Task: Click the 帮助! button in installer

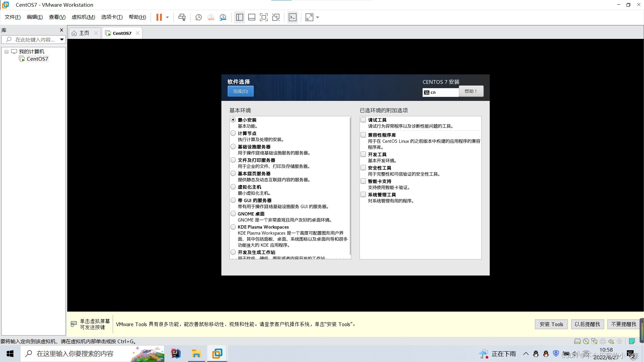Action: [x=471, y=91]
